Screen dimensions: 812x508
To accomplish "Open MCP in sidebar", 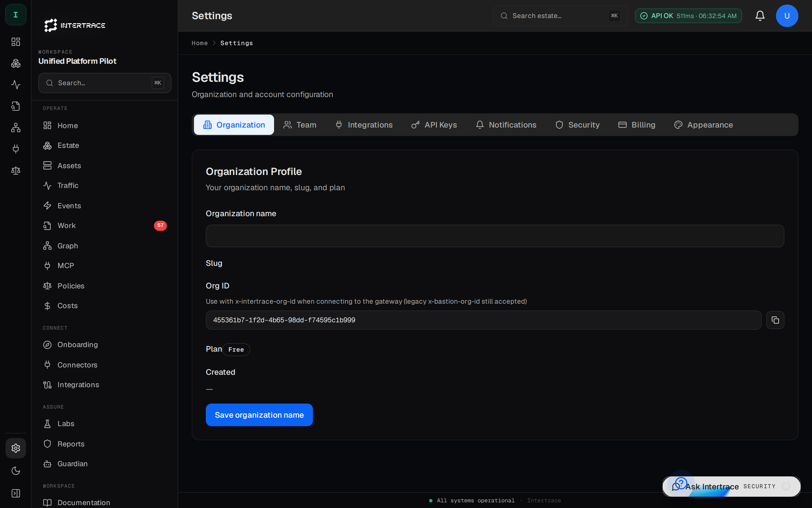I will [x=105, y=266].
